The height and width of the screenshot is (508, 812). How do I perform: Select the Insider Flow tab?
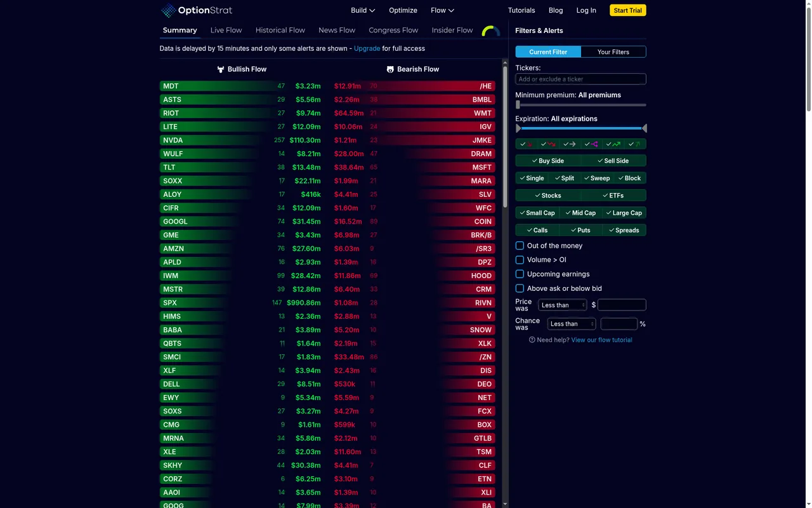pos(452,30)
